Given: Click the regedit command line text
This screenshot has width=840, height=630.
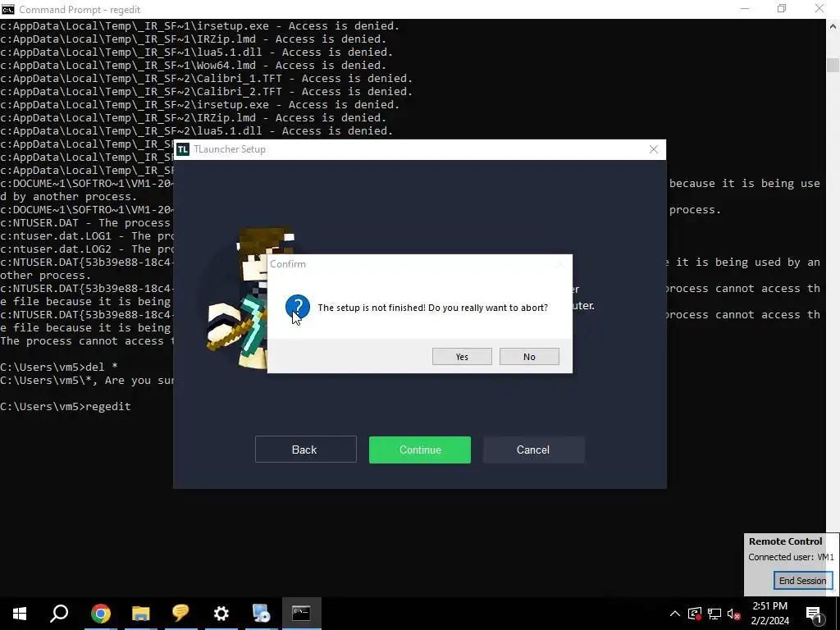Looking at the screenshot, I should tap(66, 407).
